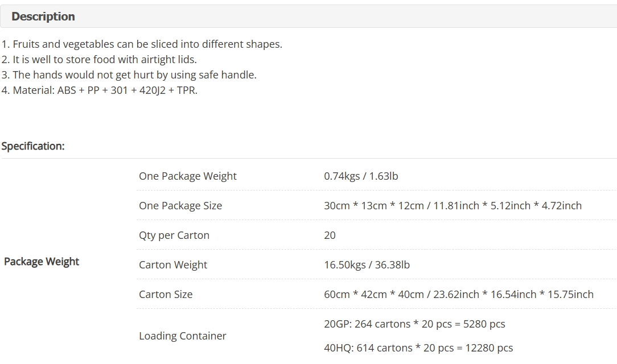Select the 40HQ 614 cartons line
Image resolution: width=617 pixels, height=364 pixels.
(x=418, y=348)
